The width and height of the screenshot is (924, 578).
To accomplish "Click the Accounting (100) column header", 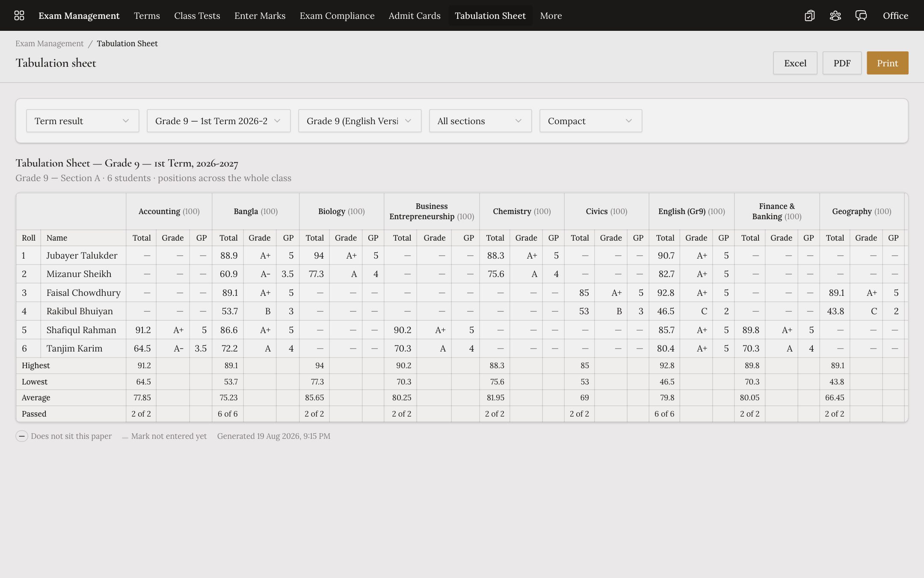I will click(x=169, y=211).
